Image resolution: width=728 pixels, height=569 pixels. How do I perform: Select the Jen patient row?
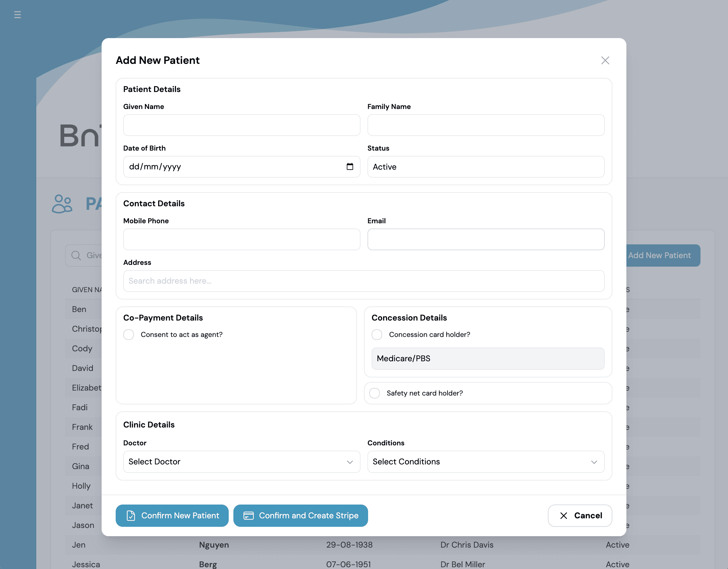pyautogui.click(x=383, y=545)
